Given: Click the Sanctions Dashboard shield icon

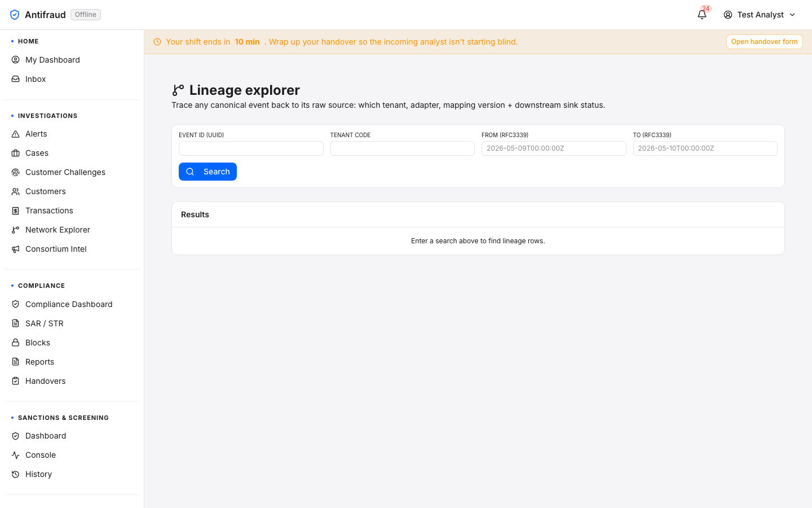Looking at the screenshot, I should coord(16,436).
